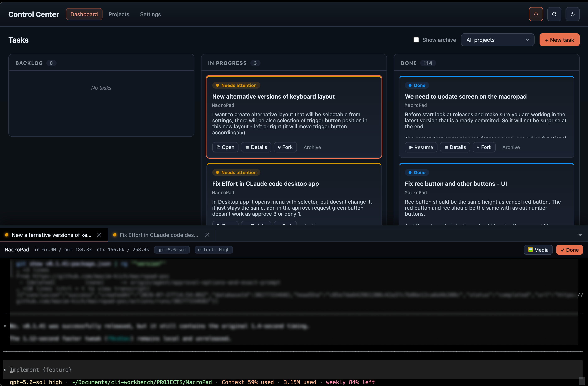Click the effort: High badge

[214, 250]
